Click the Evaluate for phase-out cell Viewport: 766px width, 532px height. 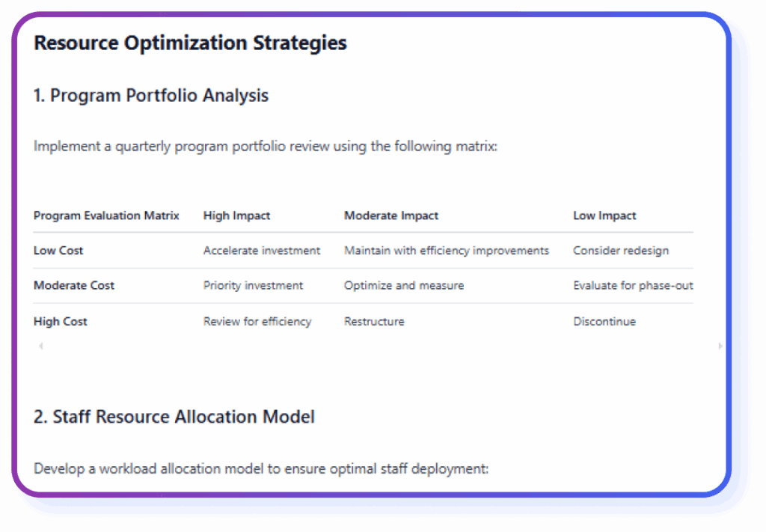(633, 285)
